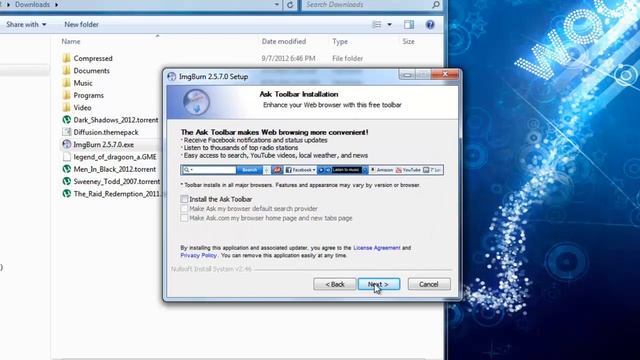Open the change view dropdown arrow

(x=389, y=25)
